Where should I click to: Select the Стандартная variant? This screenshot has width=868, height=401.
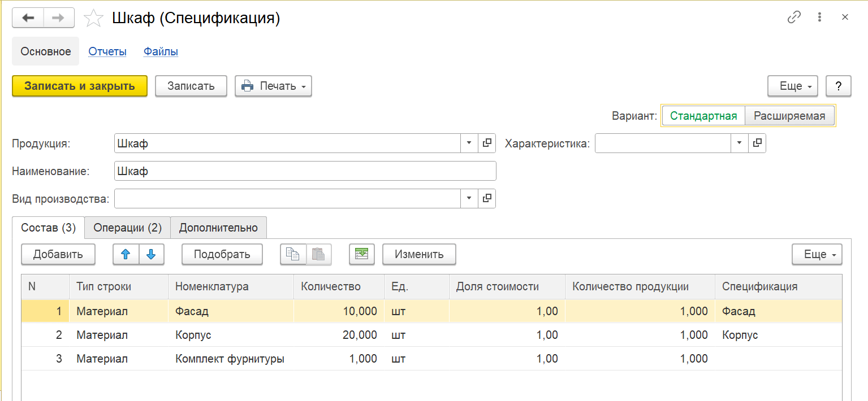(703, 116)
